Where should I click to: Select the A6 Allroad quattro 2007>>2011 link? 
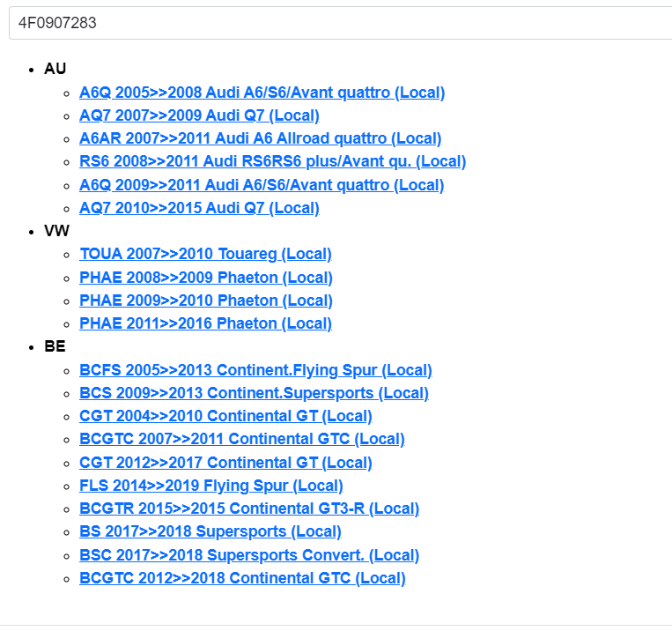[260, 138]
